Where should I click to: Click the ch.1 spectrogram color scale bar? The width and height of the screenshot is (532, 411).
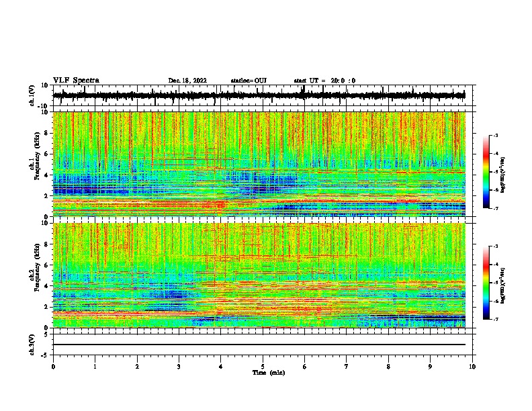click(486, 171)
